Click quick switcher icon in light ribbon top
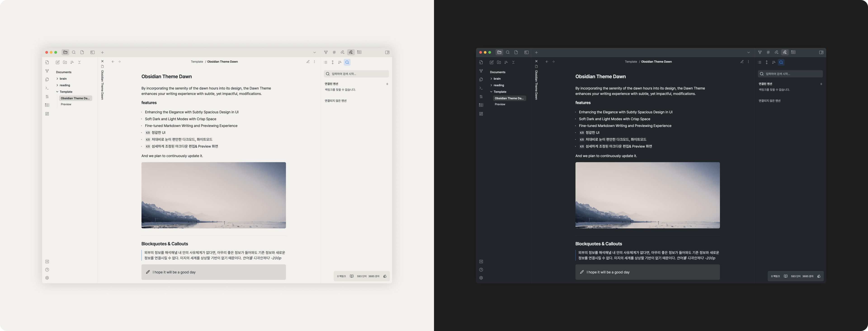Image resolution: width=868 pixels, height=331 pixels. pyautogui.click(x=47, y=62)
